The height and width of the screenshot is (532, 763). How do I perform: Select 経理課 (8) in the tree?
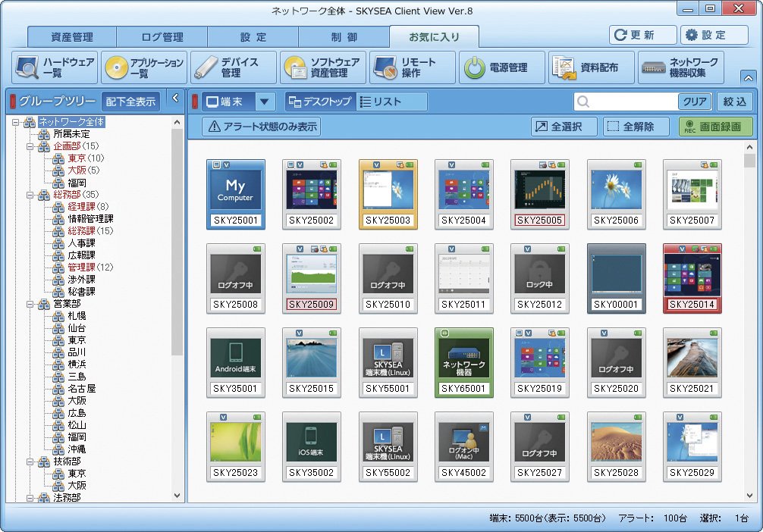(x=88, y=207)
